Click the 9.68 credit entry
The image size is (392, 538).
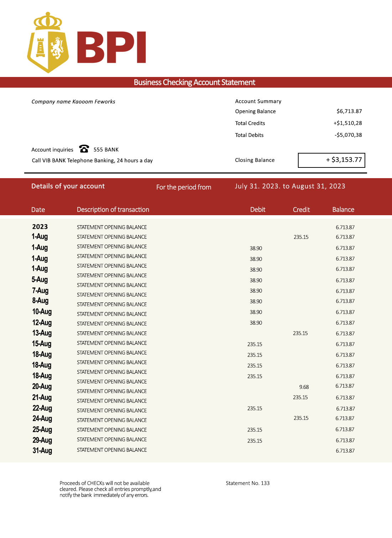(304, 387)
